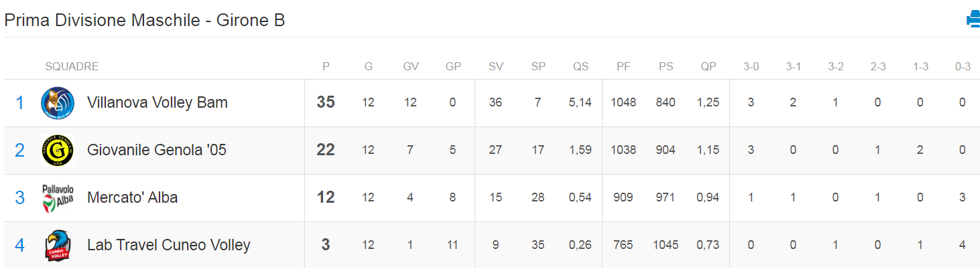Open the Villanova Volley Bam team logo
The width and height of the screenshot is (980, 269).
click(58, 102)
